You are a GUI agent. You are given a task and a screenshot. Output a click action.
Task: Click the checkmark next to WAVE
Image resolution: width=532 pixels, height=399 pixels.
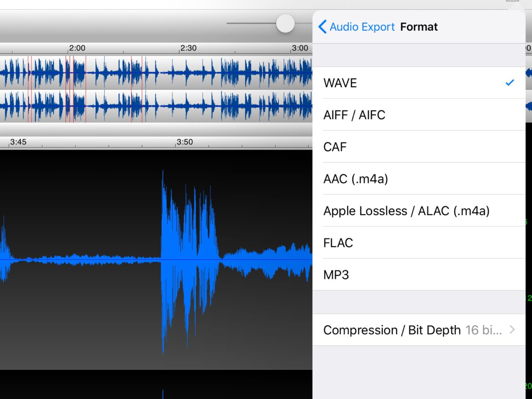click(510, 82)
